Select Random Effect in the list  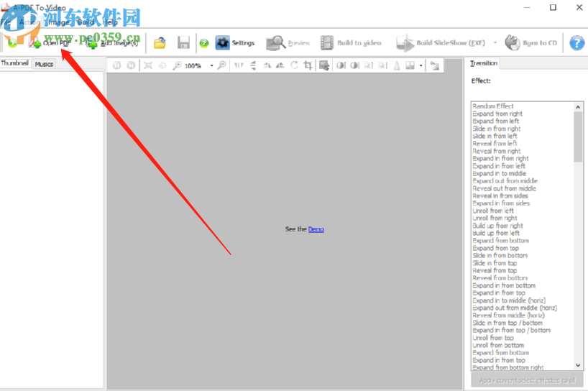click(x=492, y=106)
